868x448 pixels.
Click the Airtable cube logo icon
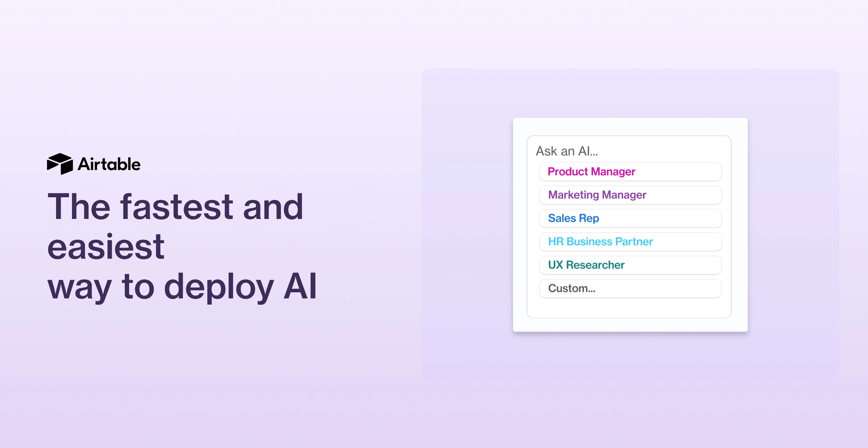click(x=60, y=164)
